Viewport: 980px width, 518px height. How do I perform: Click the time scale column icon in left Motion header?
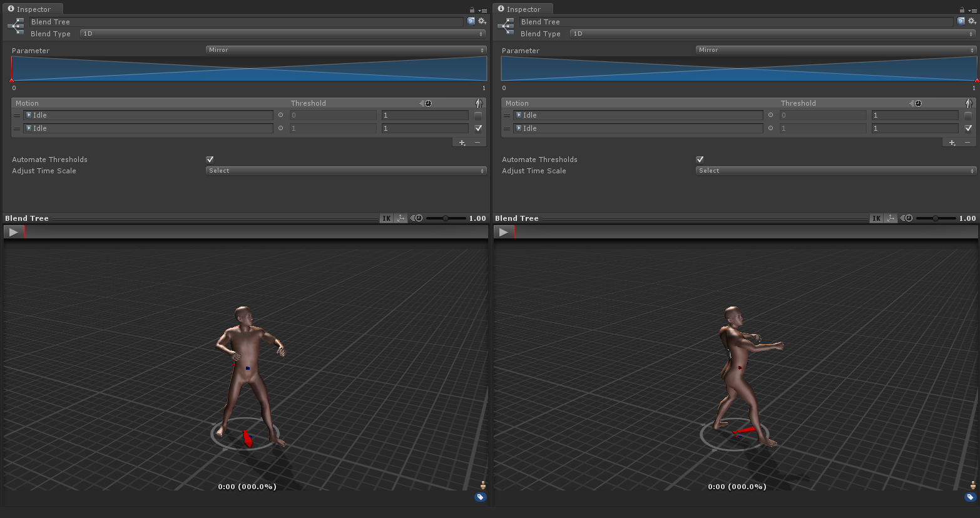[426, 103]
